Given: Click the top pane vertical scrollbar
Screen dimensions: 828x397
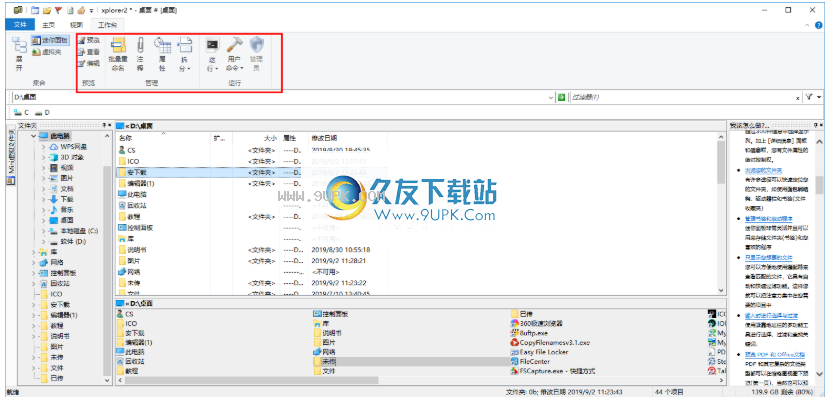Looking at the screenshot, I should coord(720,213).
